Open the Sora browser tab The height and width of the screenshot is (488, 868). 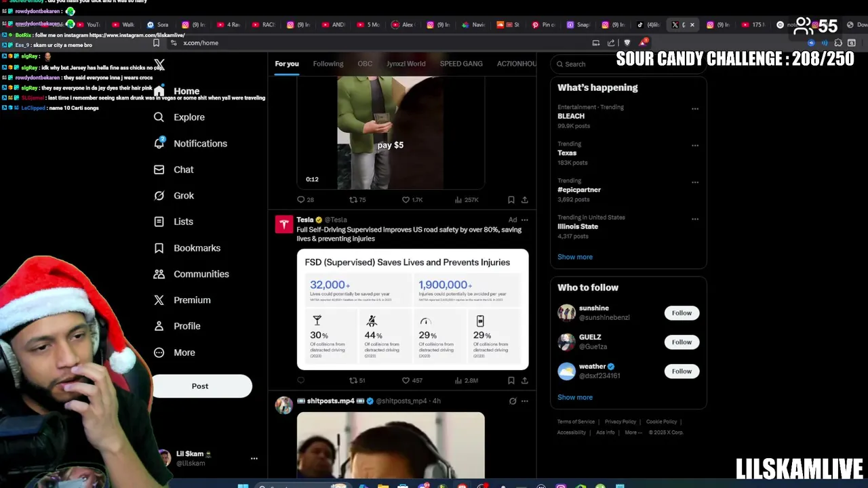point(158,25)
